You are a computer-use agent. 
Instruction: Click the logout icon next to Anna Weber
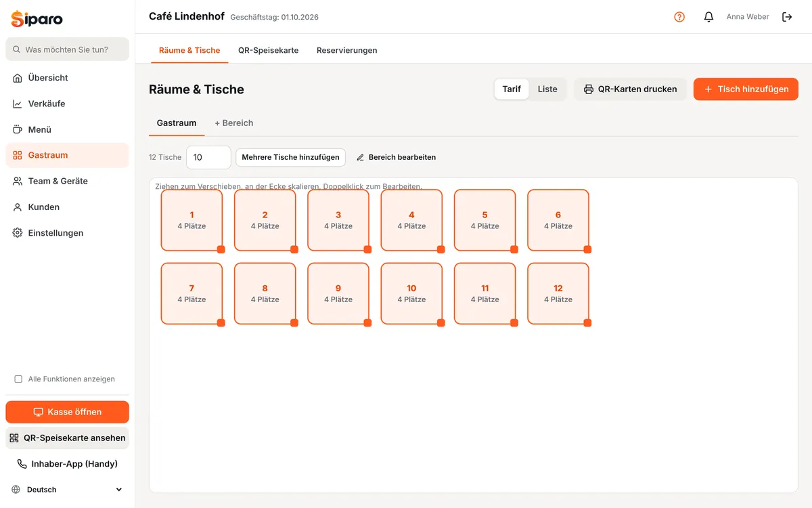coord(787,17)
